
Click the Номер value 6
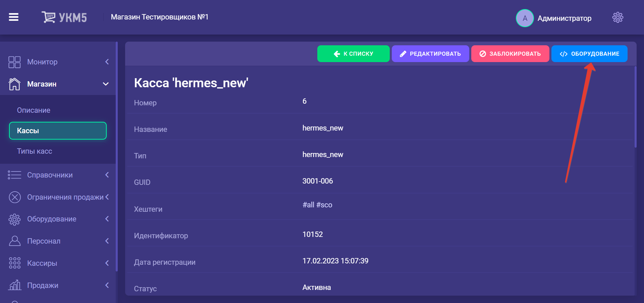tap(305, 101)
